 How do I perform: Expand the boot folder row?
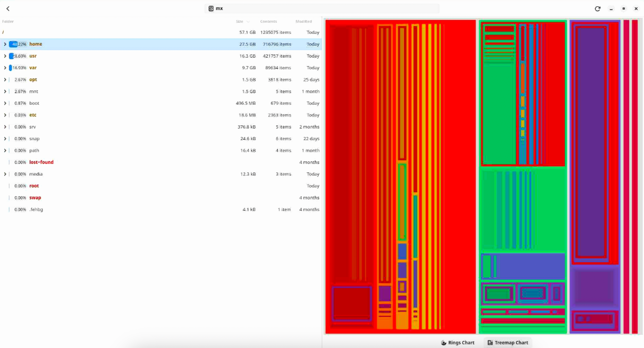coord(5,103)
